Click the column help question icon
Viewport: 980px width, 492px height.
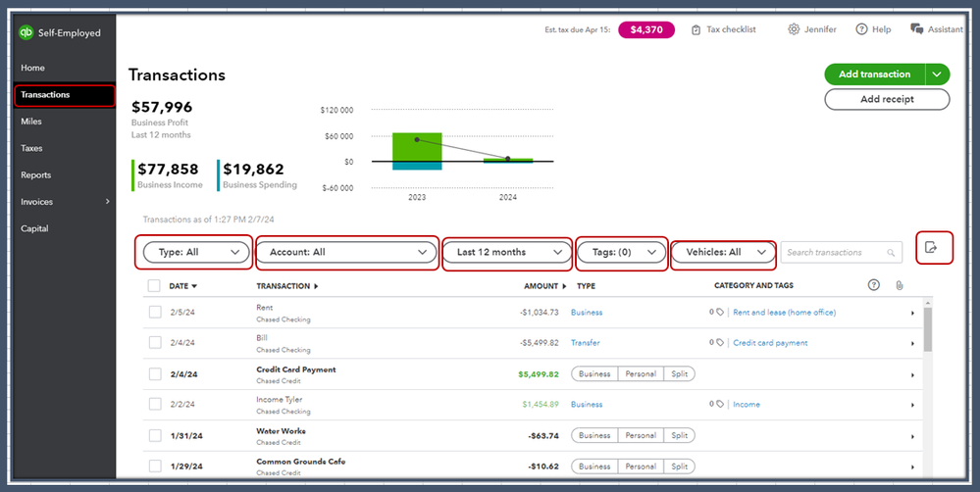874,285
